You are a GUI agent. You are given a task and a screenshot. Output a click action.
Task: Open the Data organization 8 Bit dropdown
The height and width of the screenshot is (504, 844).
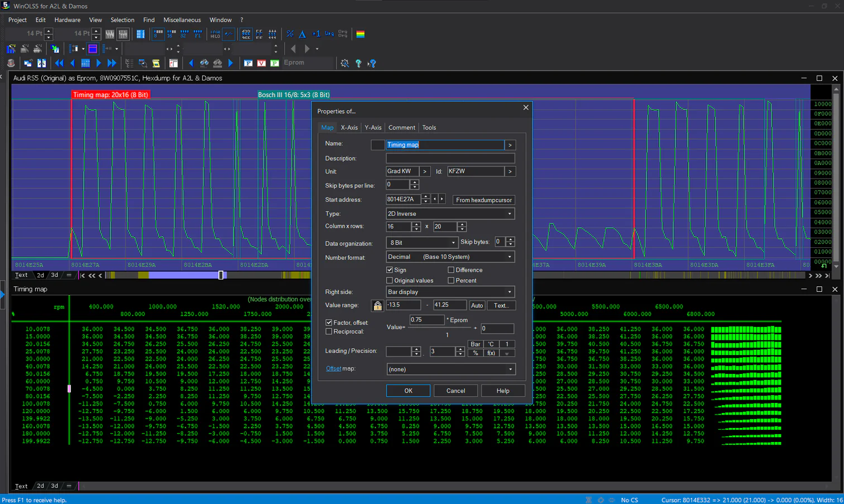[x=422, y=242]
